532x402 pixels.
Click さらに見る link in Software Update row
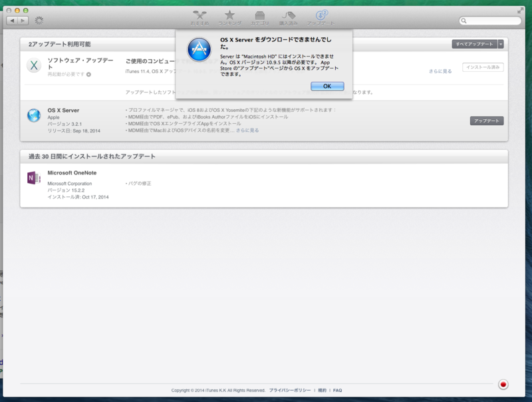[x=440, y=71]
